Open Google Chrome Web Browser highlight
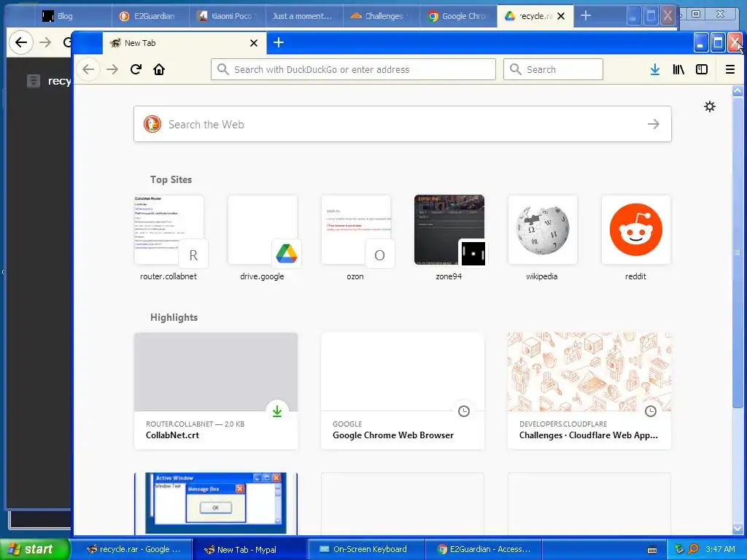The height and width of the screenshot is (560, 747). click(x=403, y=391)
